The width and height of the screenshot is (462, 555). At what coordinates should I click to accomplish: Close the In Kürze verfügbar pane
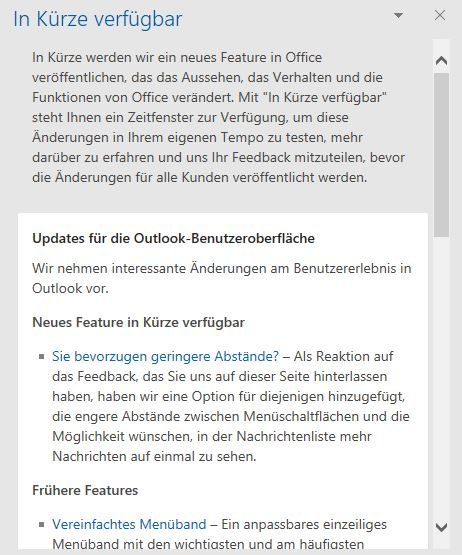pos(440,15)
